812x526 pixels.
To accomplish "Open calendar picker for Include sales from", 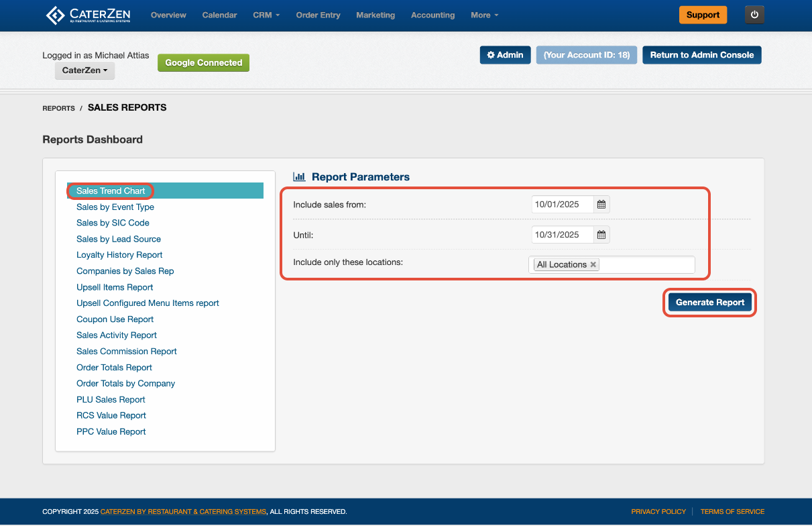I will pos(601,205).
